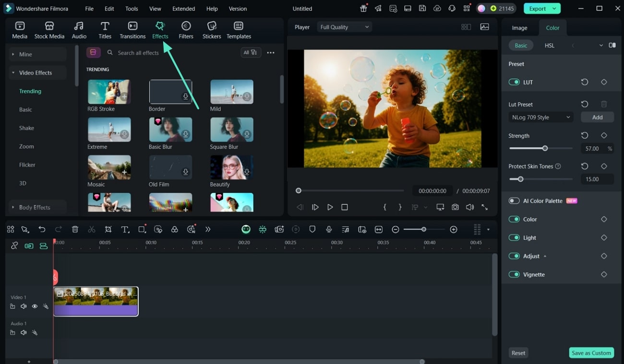Viewport: 624px width, 364px height.
Task: Open the All filter dropdown
Action: tap(251, 53)
